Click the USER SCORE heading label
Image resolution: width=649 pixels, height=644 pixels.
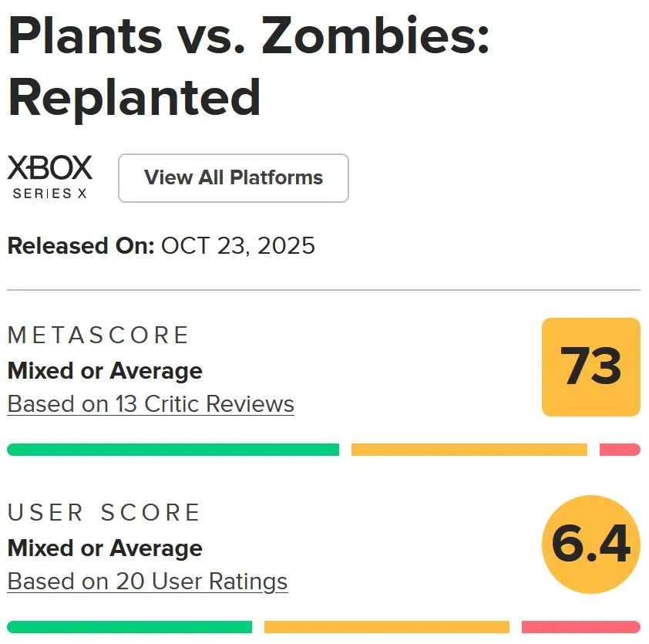[104, 513]
